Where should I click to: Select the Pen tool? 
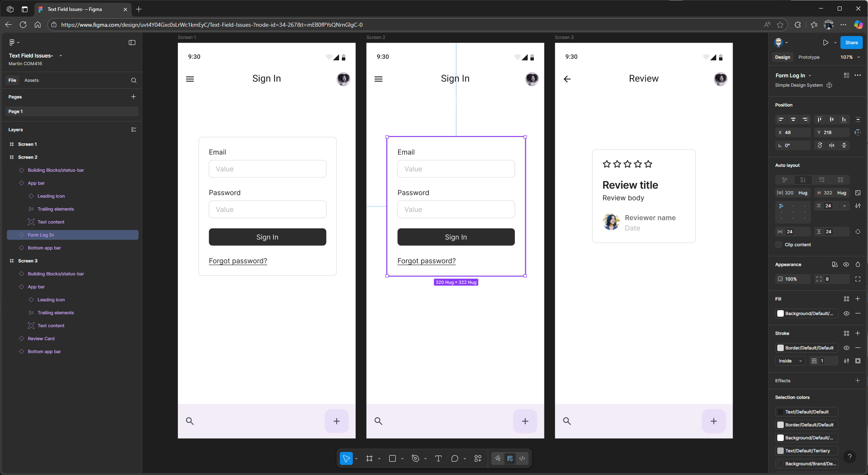click(x=415, y=458)
